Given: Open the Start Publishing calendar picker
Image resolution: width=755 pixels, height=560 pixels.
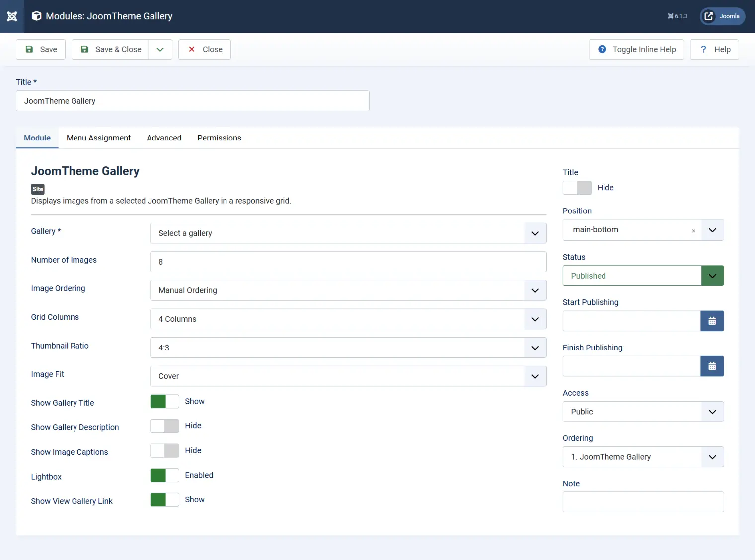Looking at the screenshot, I should 712,321.
